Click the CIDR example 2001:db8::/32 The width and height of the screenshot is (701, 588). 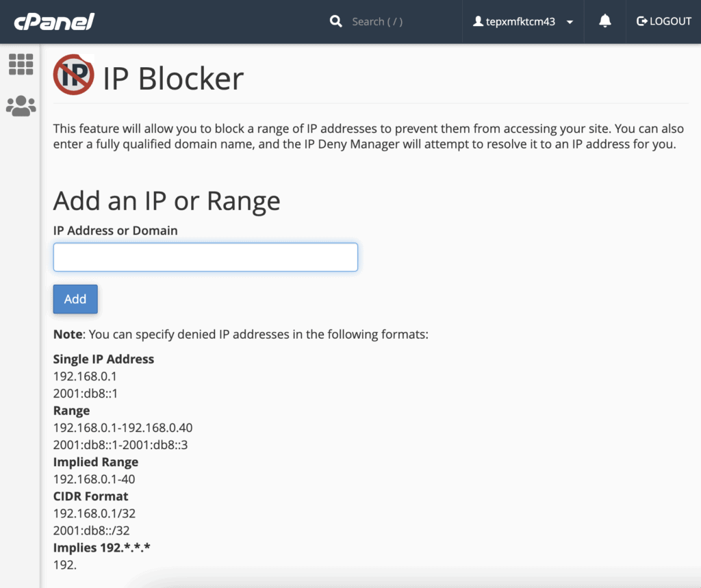pos(92,531)
